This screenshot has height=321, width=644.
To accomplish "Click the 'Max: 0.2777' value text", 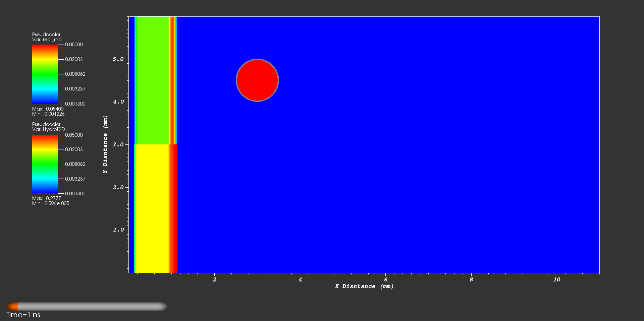I will [x=47, y=198].
